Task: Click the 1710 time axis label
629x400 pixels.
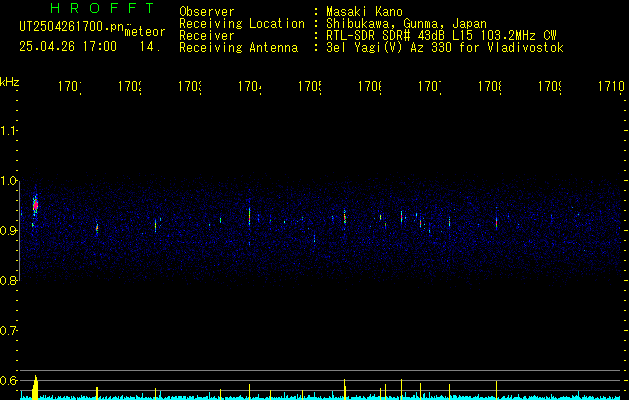Action: tap(611, 86)
